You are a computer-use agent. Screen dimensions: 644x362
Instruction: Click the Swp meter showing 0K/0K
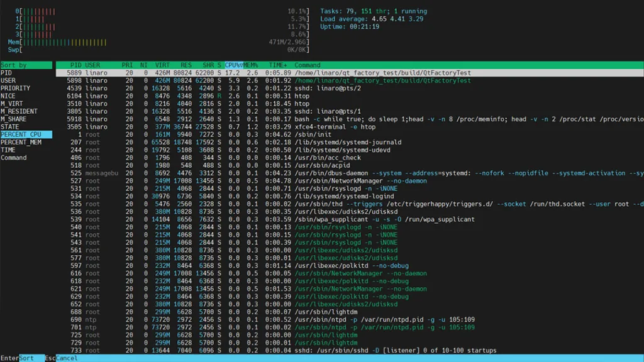coord(158,50)
